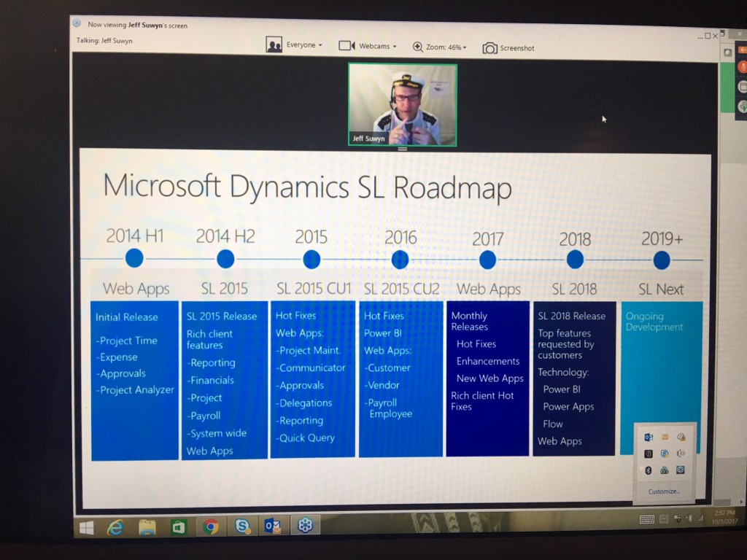Click the 2016 timeline dot
The height and width of the screenshot is (560, 747).
[x=400, y=260]
